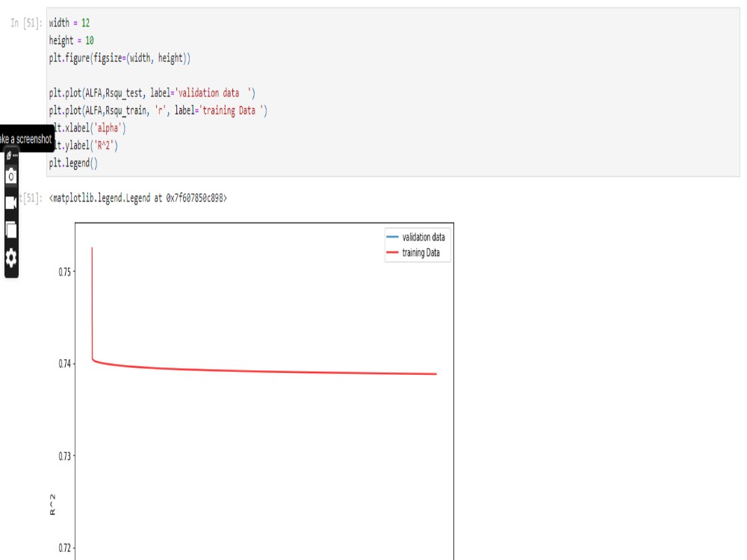747x560 pixels.
Task: Click the 0.73 y-axis tick label
Action: click(64, 456)
